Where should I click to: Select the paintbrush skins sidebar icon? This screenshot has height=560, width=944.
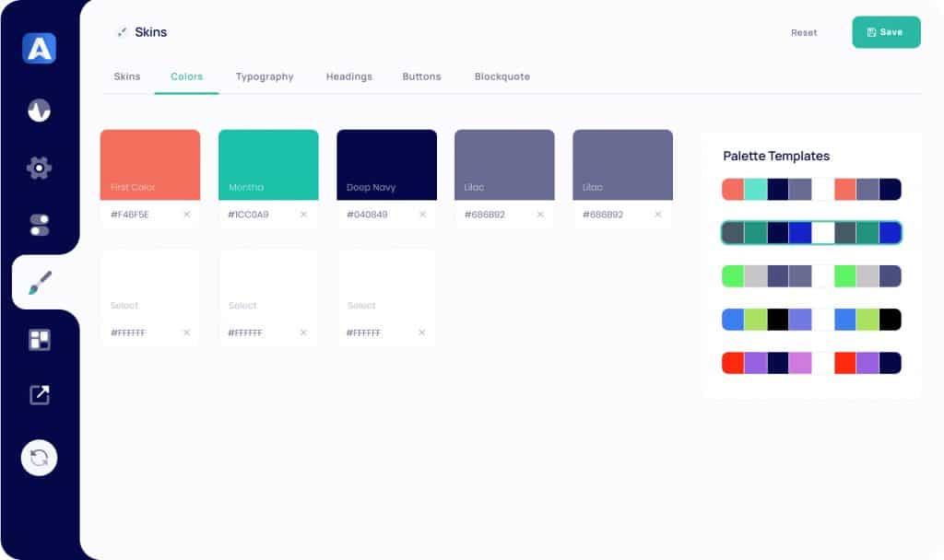(x=40, y=283)
